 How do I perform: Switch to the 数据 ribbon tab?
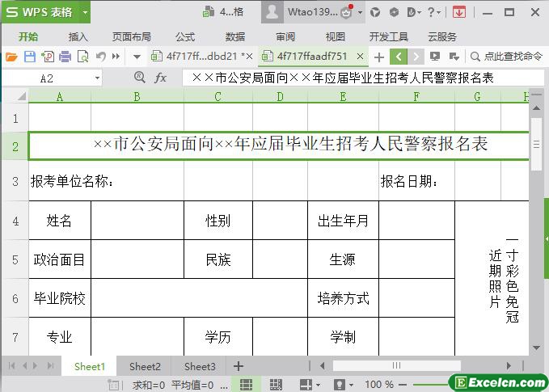click(x=235, y=36)
